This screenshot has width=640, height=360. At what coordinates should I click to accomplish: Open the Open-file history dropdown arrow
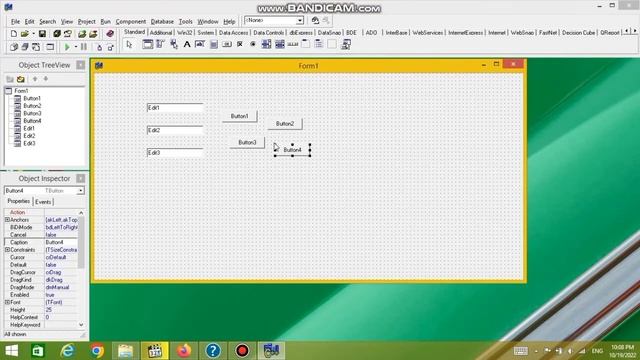tap(33, 34)
